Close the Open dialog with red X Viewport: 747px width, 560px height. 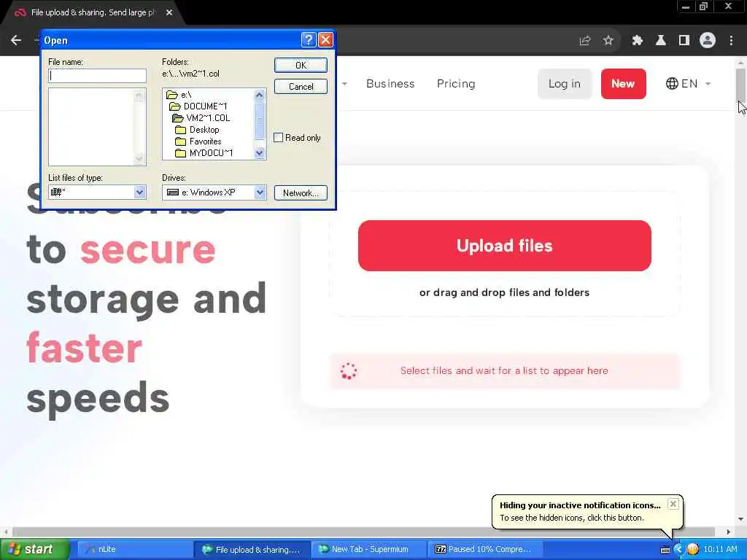(x=325, y=39)
